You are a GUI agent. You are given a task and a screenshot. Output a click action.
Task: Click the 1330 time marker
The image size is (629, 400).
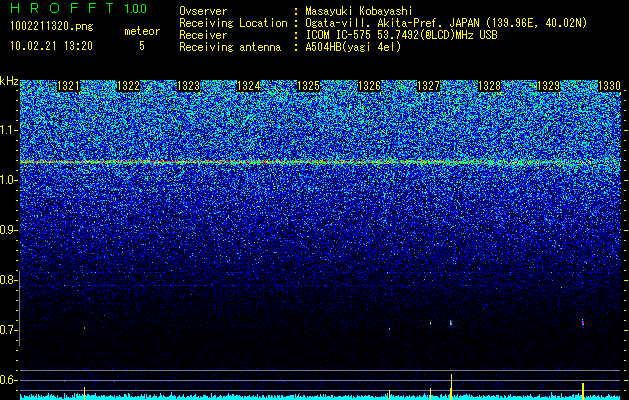(609, 86)
